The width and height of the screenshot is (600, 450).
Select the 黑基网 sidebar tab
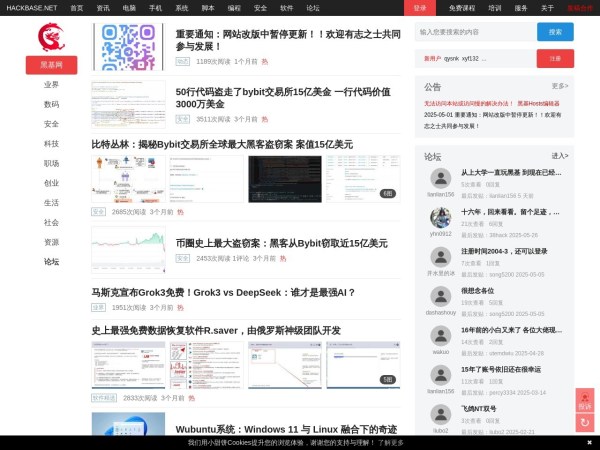(51, 65)
